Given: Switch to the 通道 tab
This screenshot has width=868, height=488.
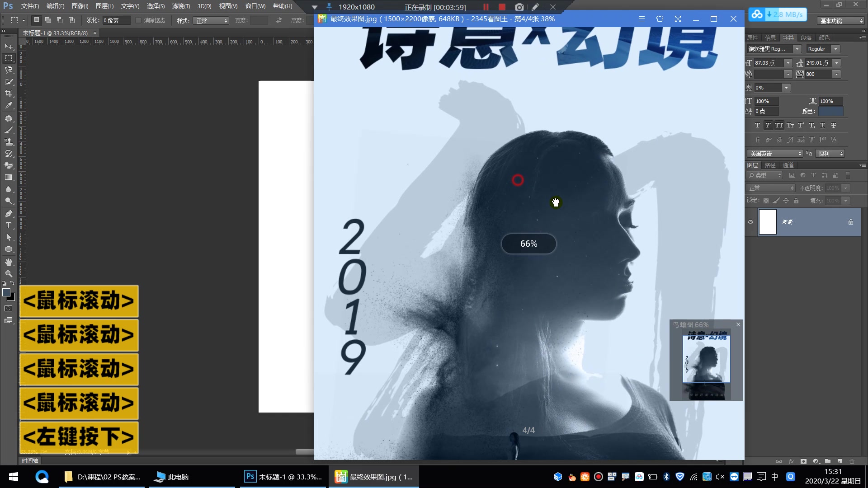Looking at the screenshot, I should (788, 165).
